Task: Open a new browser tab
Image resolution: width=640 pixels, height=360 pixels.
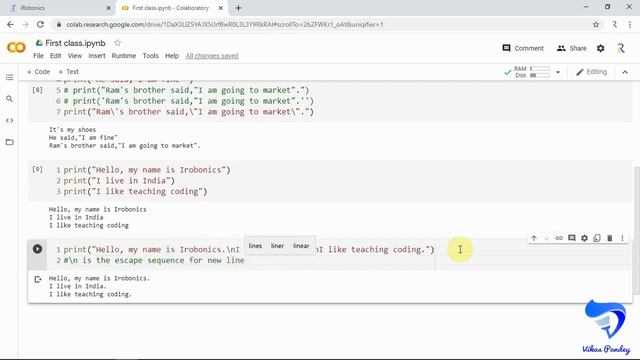Action: [x=238, y=8]
